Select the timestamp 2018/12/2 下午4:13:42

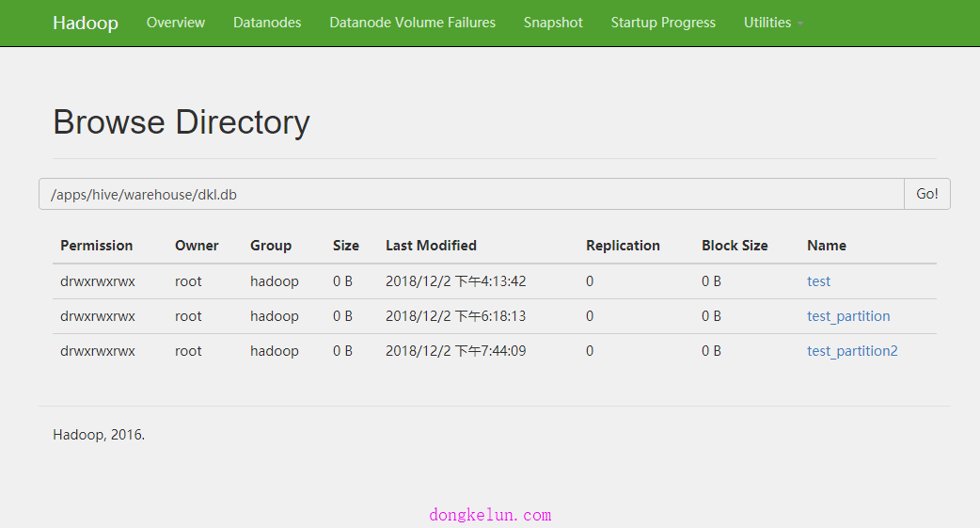pyautogui.click(x=455, y=281)
